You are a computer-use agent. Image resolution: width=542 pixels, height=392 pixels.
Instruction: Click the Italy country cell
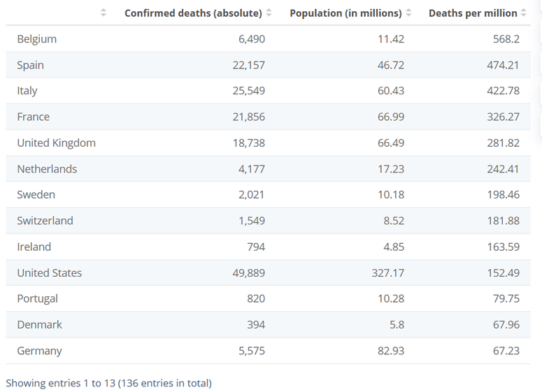point(27,91)
